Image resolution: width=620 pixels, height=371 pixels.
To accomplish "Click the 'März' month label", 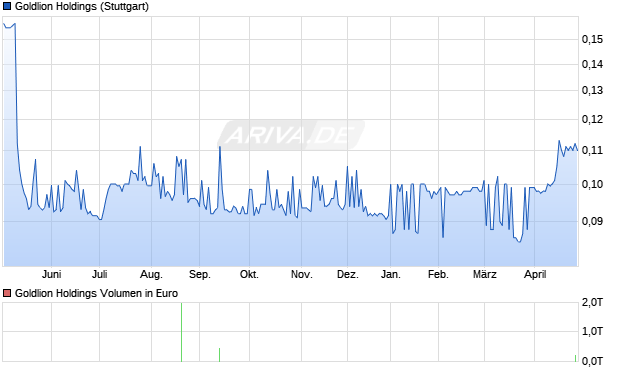I will [x=485, y=274].
